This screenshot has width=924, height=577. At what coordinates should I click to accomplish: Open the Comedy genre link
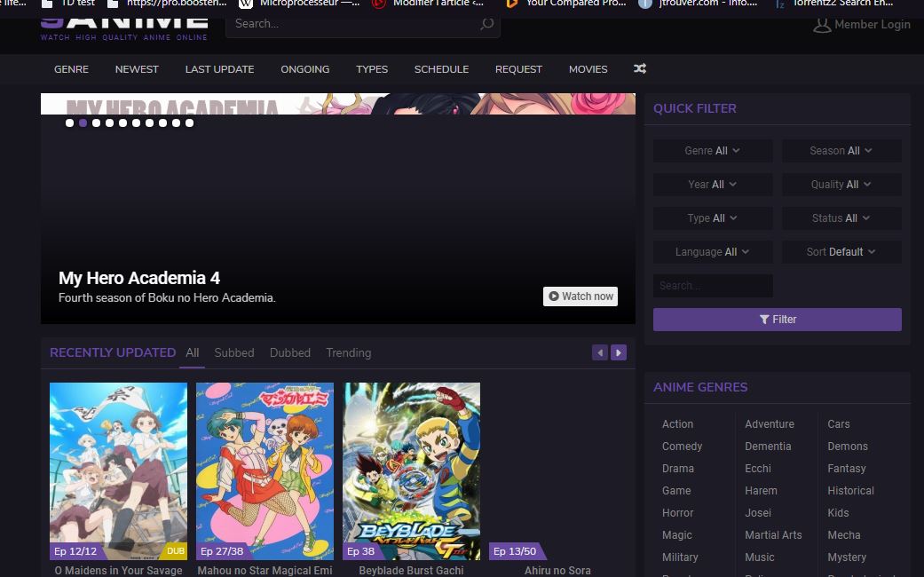coord(682,447)
